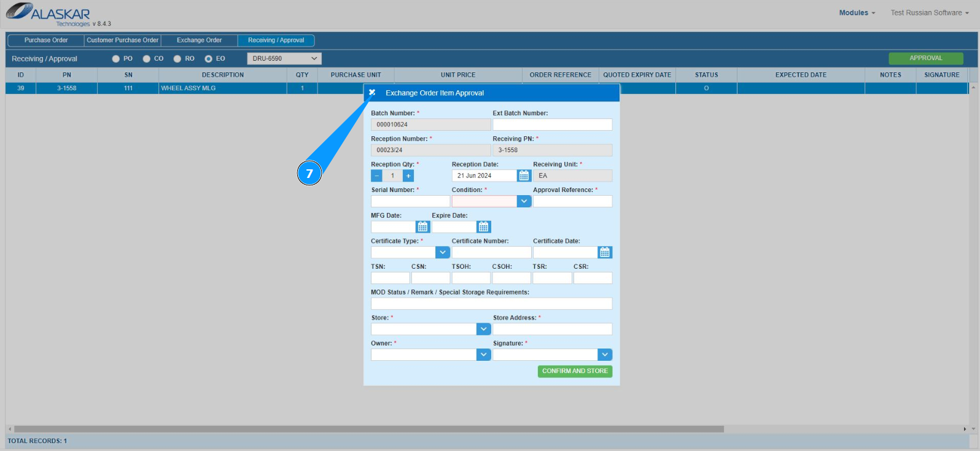Click the Certificate Date text field

[566, 252]
